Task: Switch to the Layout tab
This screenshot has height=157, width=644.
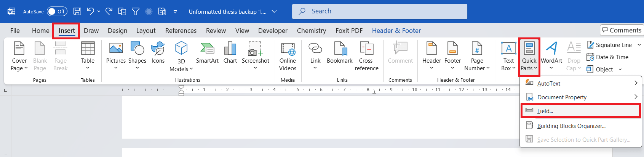Action: (146, 31)
